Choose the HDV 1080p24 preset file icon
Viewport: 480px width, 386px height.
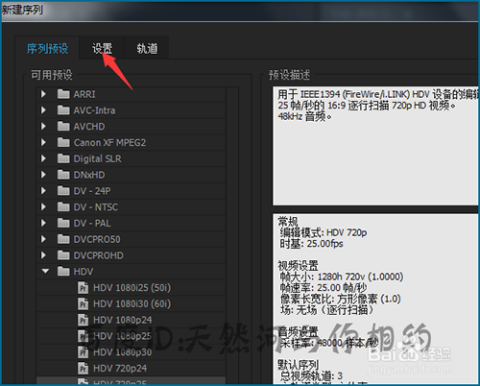pyautogui.click(x=83, y=320)
